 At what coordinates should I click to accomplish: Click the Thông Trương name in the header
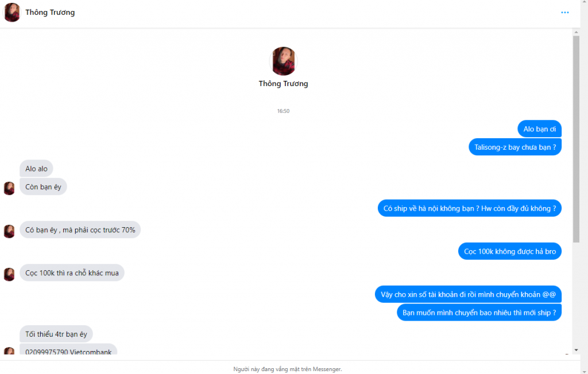50,13
